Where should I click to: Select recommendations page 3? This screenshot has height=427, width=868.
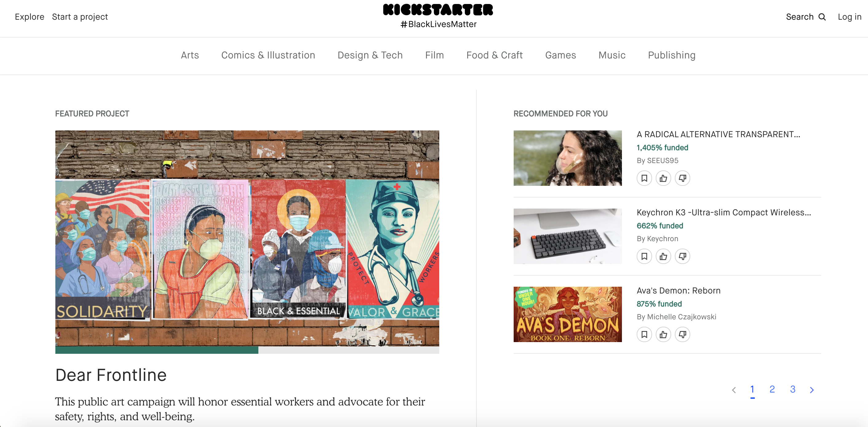[x=793, y=389]
